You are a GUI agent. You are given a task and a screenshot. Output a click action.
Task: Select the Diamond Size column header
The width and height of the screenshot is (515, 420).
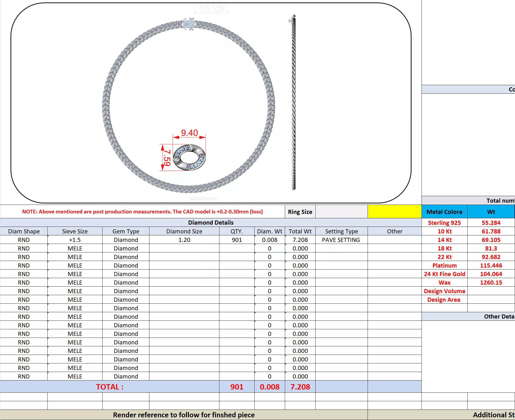click(184, 231)
